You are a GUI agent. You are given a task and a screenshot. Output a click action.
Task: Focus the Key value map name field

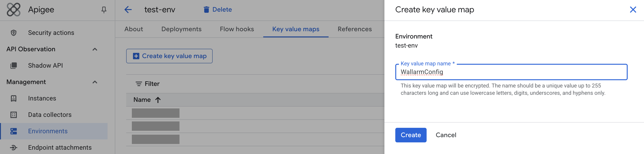(511, 72)
